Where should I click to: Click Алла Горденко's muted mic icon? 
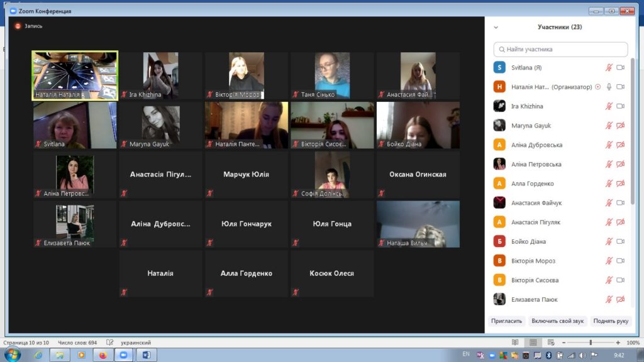coord(609,183)
